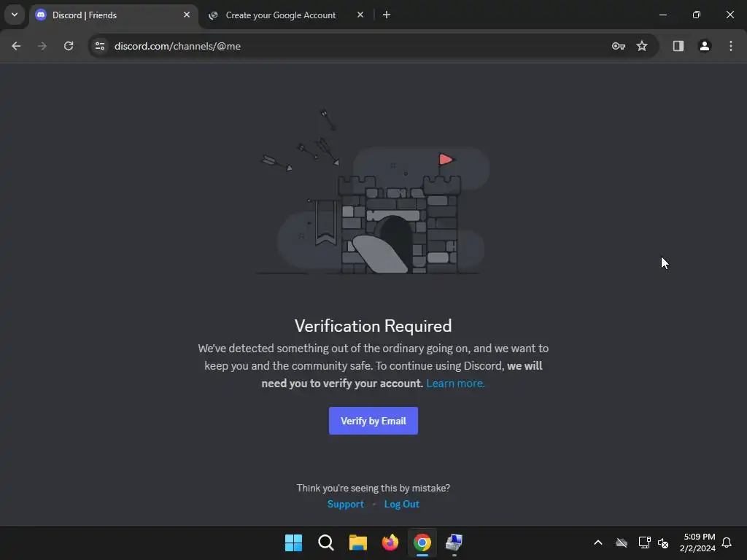Switch to Create your Google Account tab
747x560 pixels.
[x=280, y=15]
